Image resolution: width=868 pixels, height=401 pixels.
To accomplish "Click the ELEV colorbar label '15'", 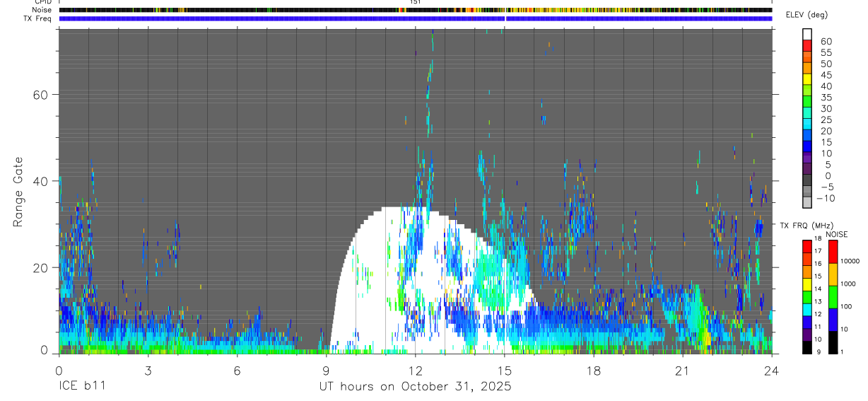I will point(826,142).
